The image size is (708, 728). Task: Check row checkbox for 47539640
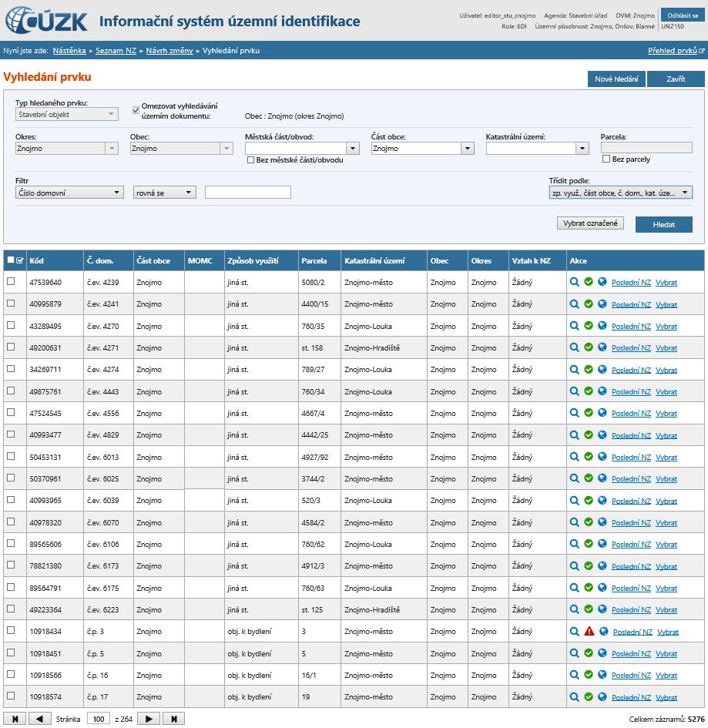(x=11, y=281)
